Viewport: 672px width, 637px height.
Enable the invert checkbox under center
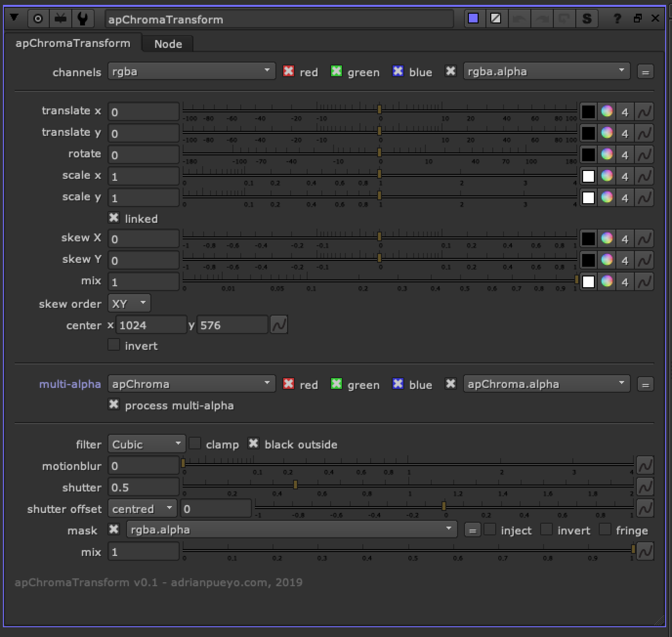[113, 344]
